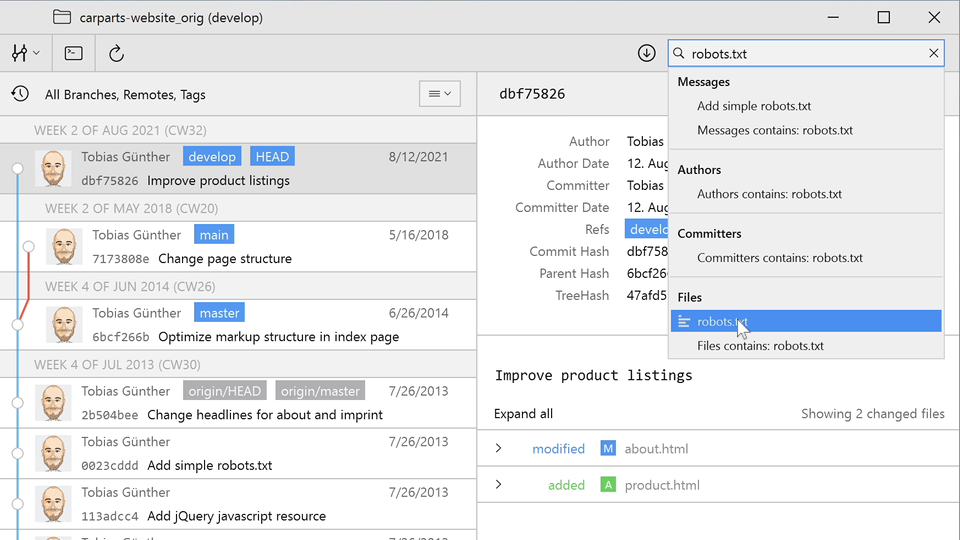Click the refresh repository icon
The image size is (960, 540).
116,53
